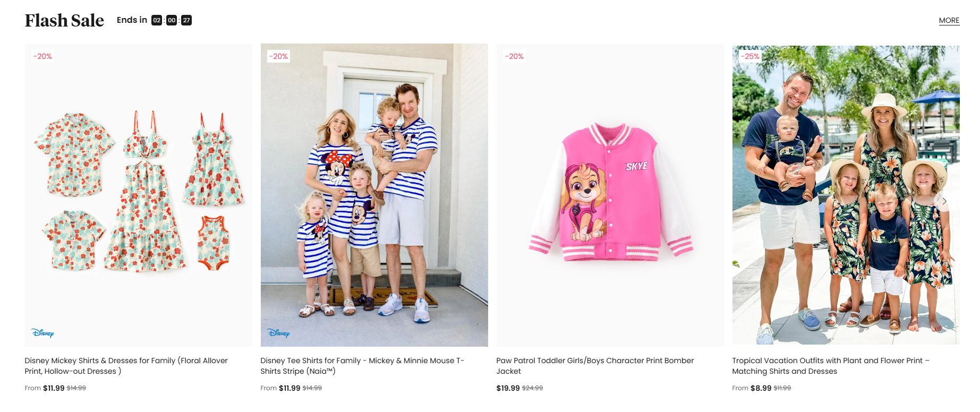The image size is (980, 412).
Task: Open the MORE flash sale link
Action: click(x=949, y=21)
